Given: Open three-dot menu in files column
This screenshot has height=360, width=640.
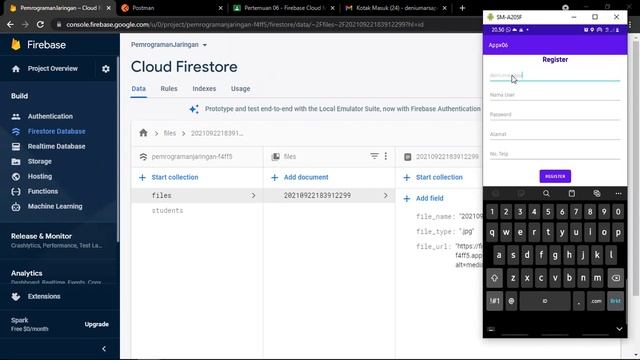Looking at the screenshot, I should (x=386, y=156).
